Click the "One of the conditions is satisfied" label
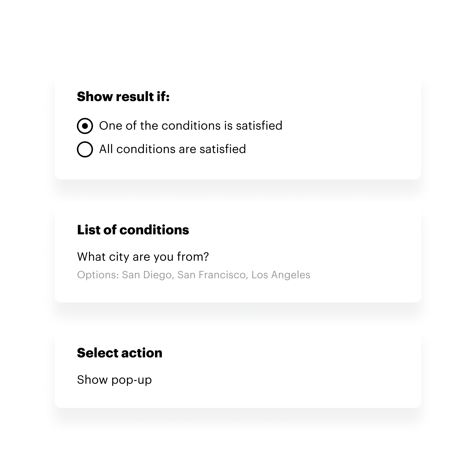Image resolution: width=476 pixels, height=476 pixels. point(190,126)
